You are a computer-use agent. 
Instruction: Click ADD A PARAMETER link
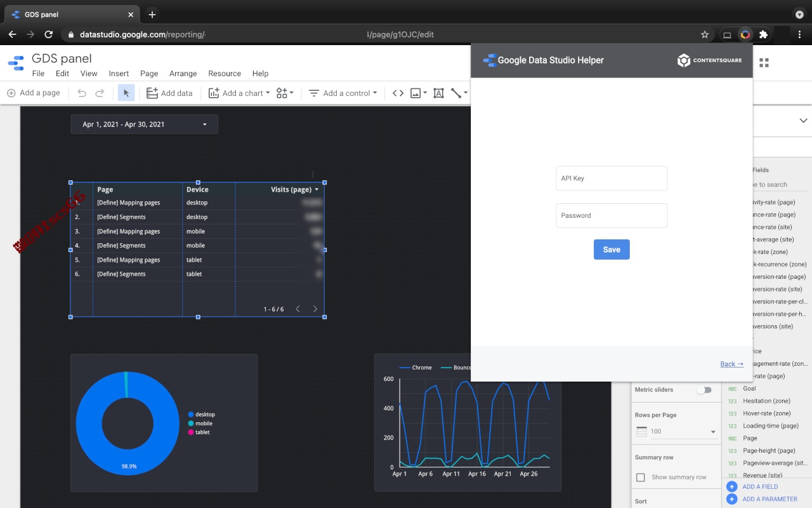pyautogui.click(x=769, y=499)
